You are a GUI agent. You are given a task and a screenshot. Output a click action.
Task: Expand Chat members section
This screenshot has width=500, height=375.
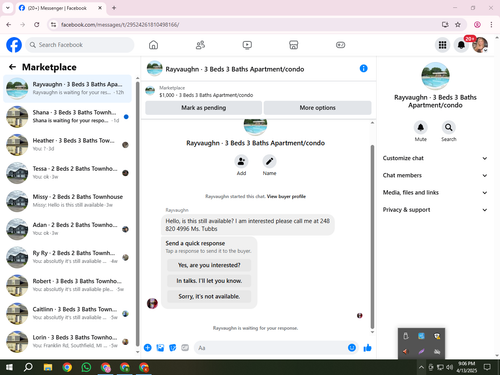[x=435, y=175]
